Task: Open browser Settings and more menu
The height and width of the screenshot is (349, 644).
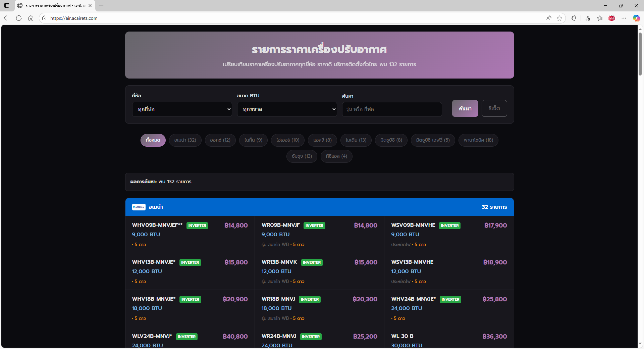Action: pos(624,18)
